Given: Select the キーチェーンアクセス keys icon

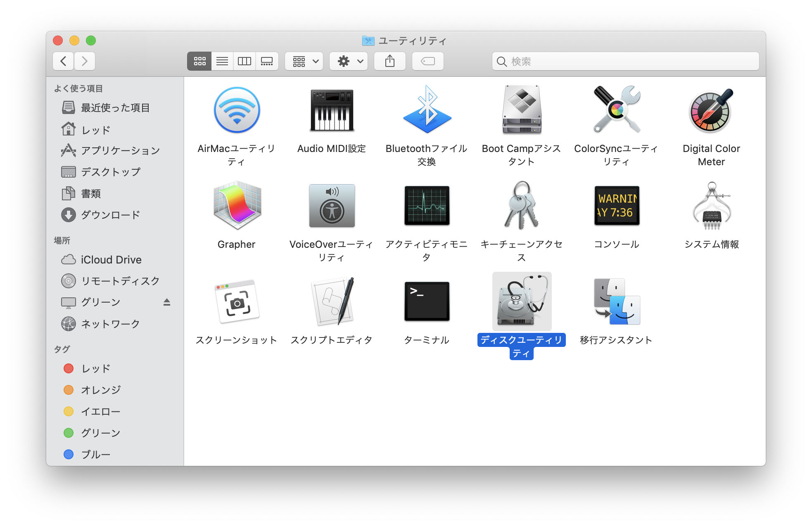Looking at the screenshot, I should [x=522, y=205].
